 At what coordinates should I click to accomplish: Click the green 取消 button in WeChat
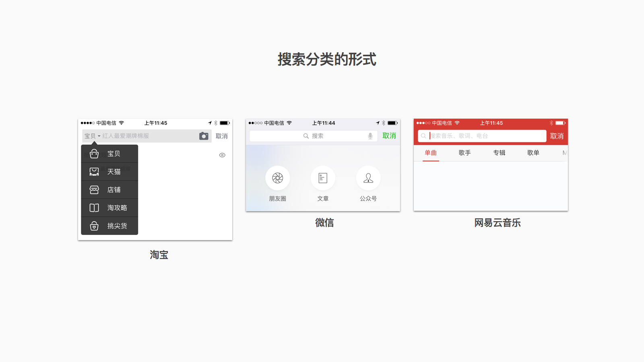(389, 136)
